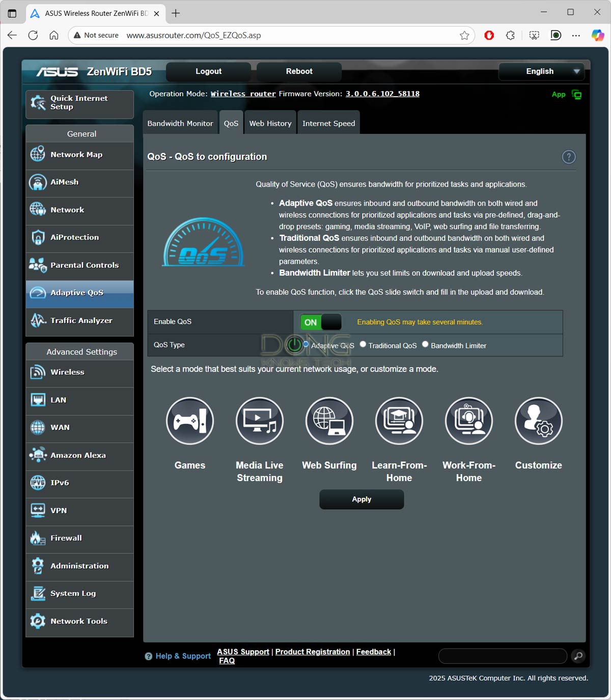Screen dimensions: 611x700
Task: Open the Help & Support label
Action: click(x=183, y=656)
